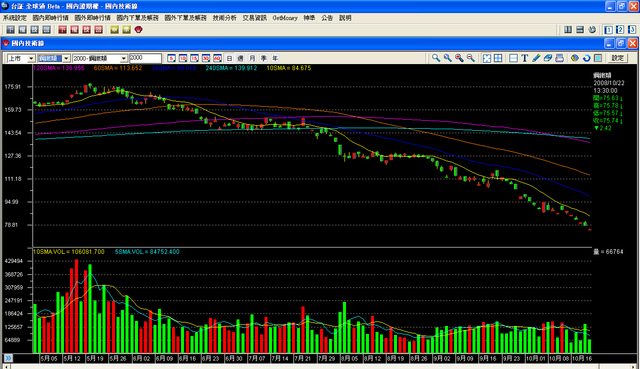Viewport: 640px width, 369px height.
Task: Click the double-arrow expand button at bottom left
Action: tap(8, 358)
